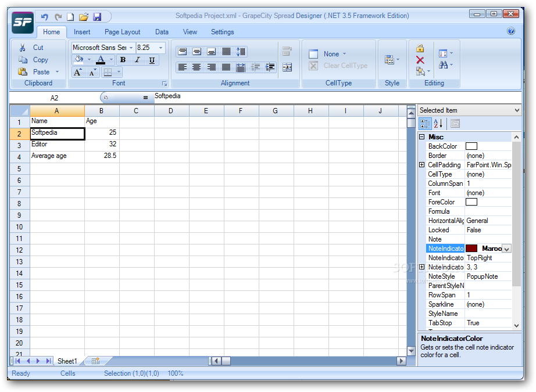
Task: Open the font name dropdown
Action: tap(131, 48)
